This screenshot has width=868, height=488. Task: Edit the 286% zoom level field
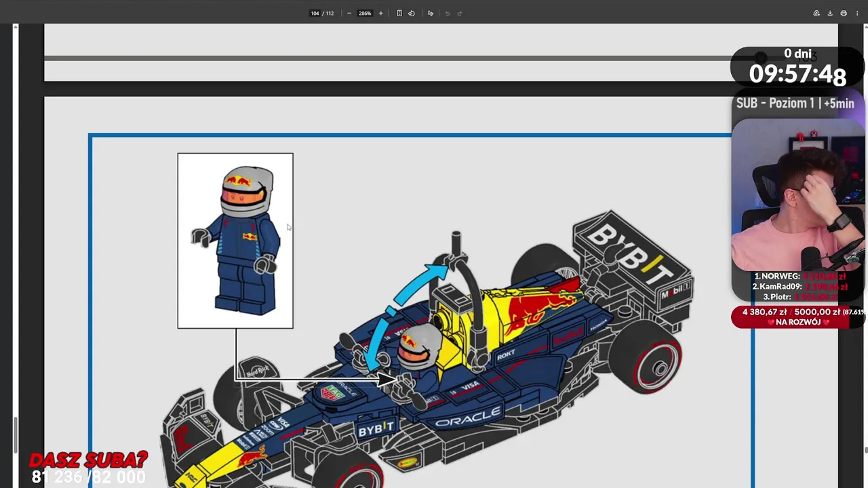pyautogui.click(x=365, y=13)
